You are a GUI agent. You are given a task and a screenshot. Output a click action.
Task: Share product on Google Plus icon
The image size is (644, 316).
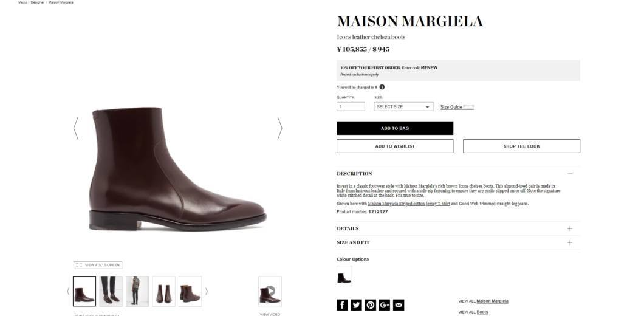pos(385,305)
